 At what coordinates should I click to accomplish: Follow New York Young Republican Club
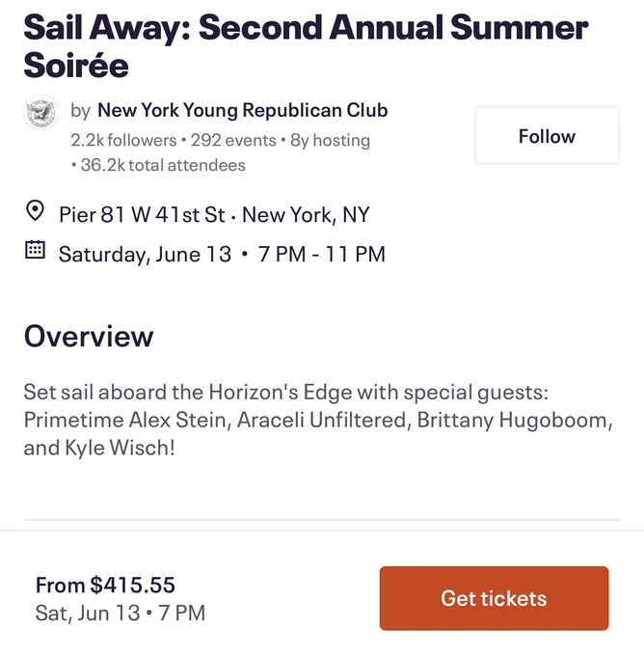click(x=547, y=135)
